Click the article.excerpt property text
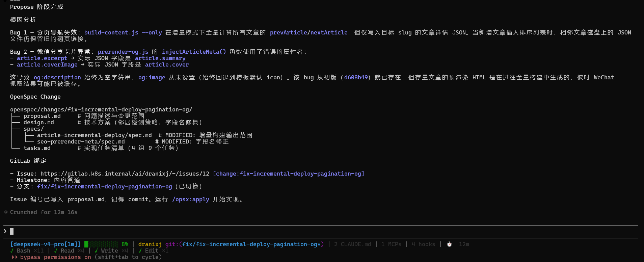 click(x=42, y=58)
